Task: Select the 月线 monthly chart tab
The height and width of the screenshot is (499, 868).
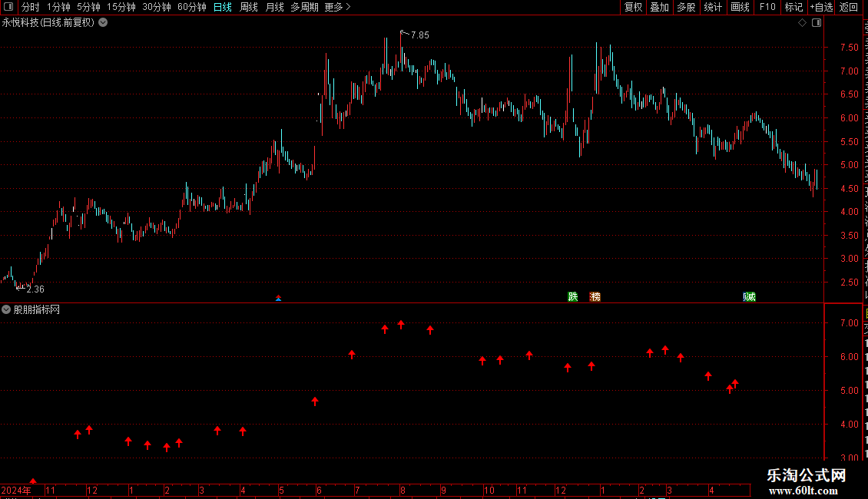Action: [274, 7]
